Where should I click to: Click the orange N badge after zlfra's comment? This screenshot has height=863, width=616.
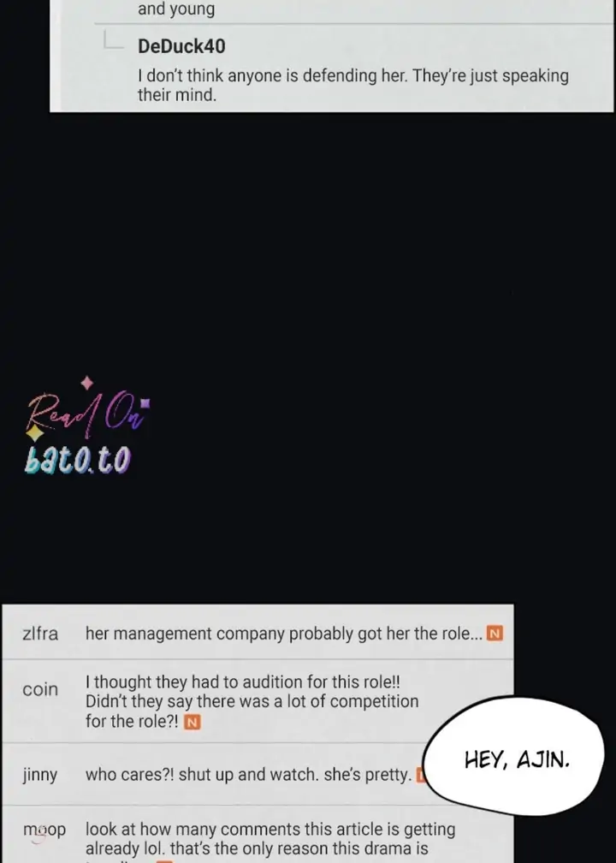(495, 634)
